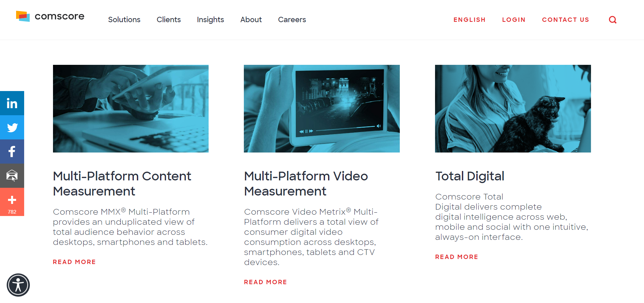The width and height of the screenshot is (644, 303).
Task: Open the ENGLISH language selector
Action: tap(470, 20)
